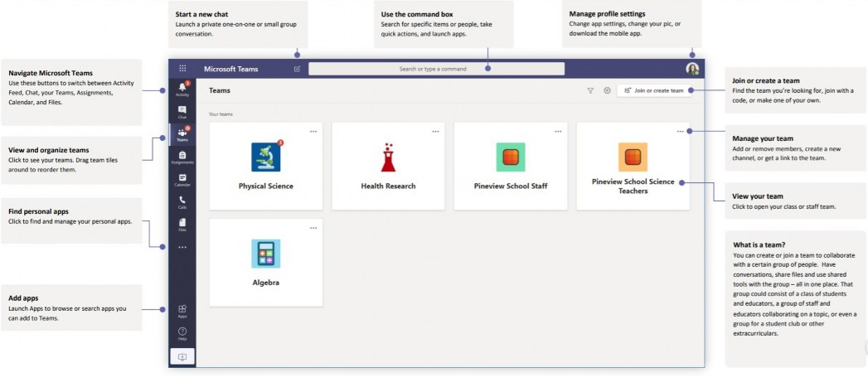Image resolution: width=868 pixels, height=377 pixels.
Task: Start a new chat with compose icon
Action: pos(298,70)
